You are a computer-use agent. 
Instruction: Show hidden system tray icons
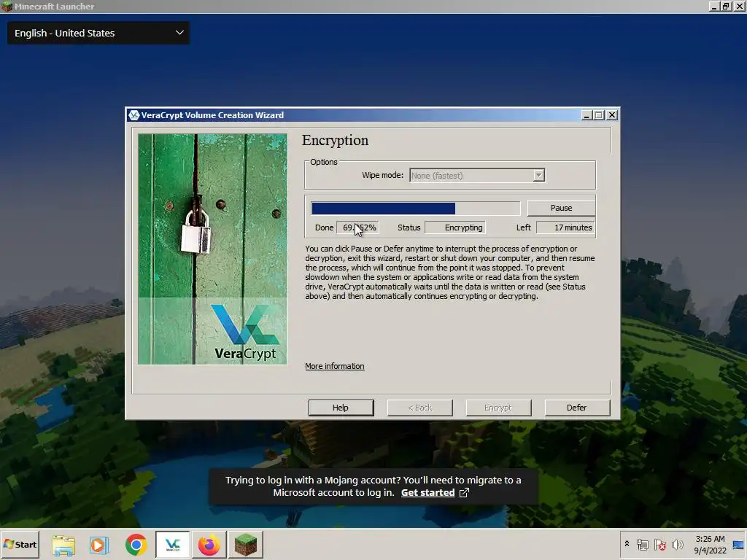coord(627,544)
